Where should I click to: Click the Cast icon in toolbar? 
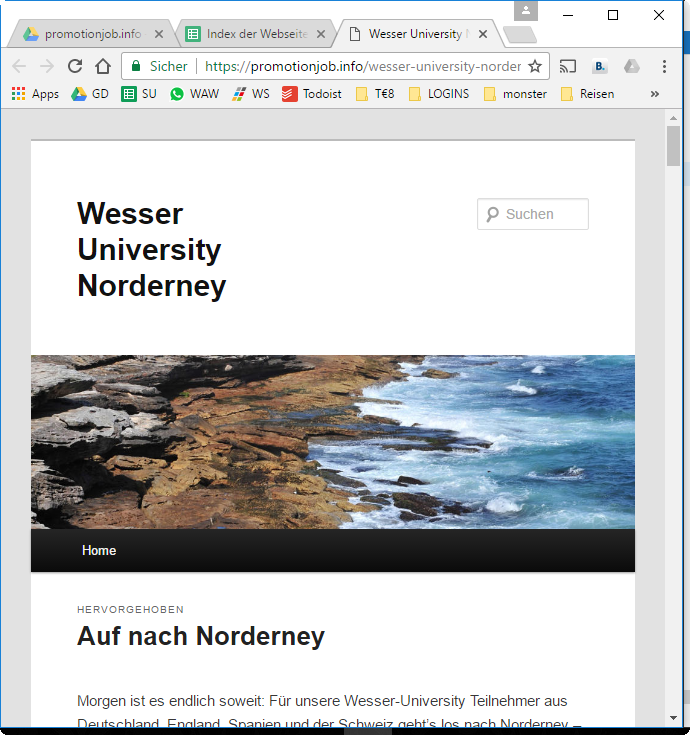click(x=568, y=67)
